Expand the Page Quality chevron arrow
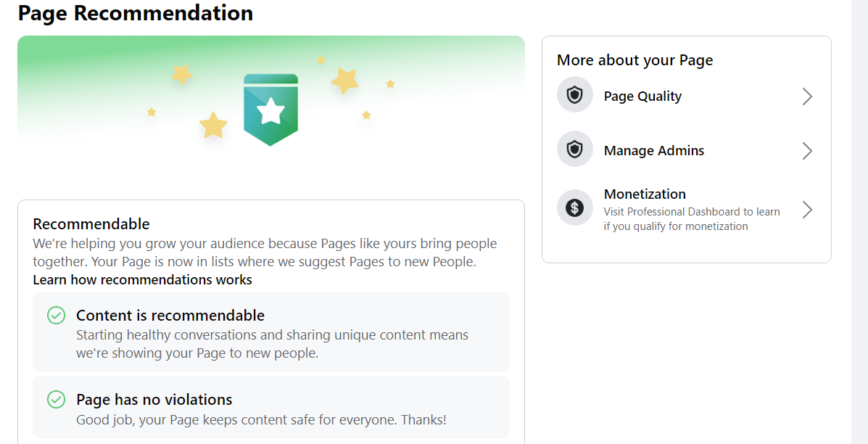 point(807,97)
